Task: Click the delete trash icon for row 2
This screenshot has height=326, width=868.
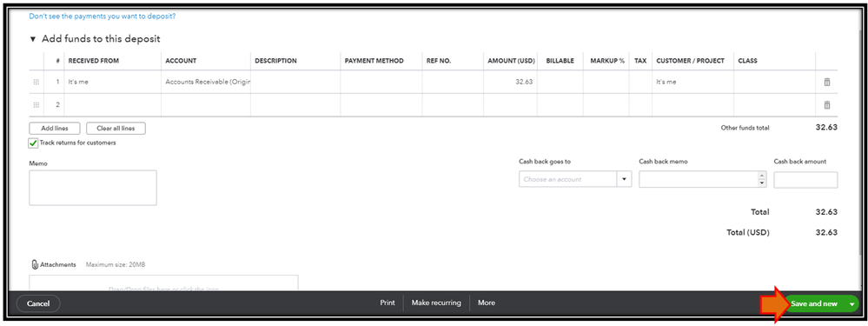Action: coord(827,105)
